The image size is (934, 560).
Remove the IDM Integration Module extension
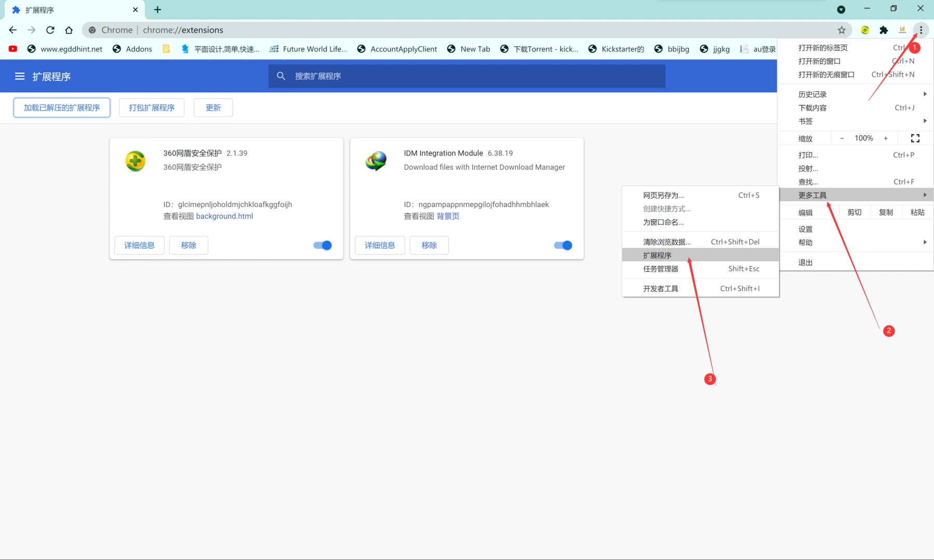[429, 245]
